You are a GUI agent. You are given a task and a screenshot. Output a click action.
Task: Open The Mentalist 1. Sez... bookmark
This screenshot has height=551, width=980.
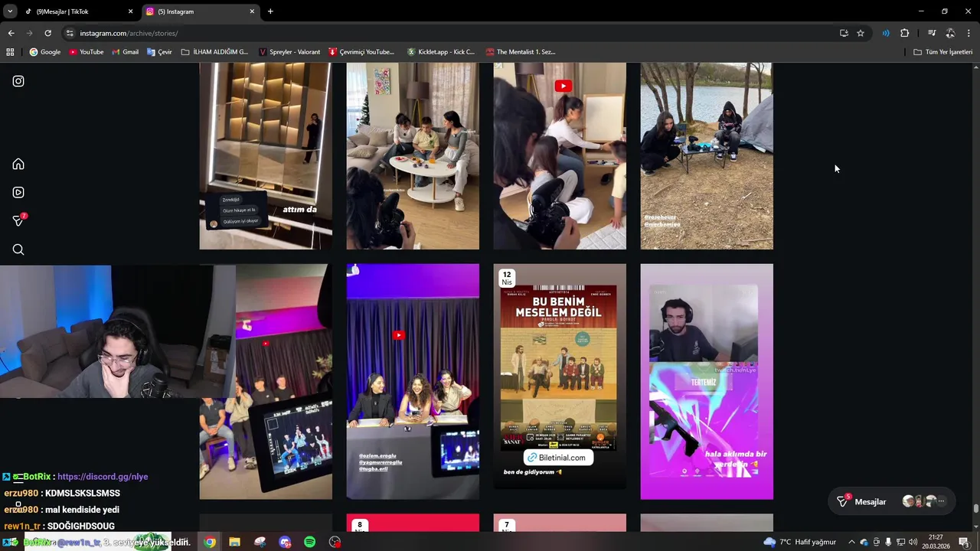click(521, 52)
